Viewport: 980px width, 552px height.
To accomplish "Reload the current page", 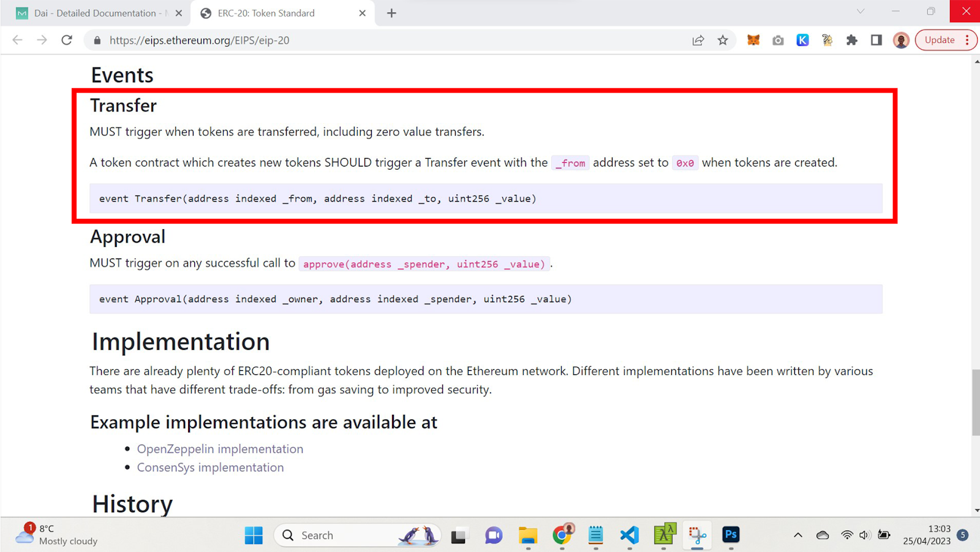I will (x=67, y=40).
